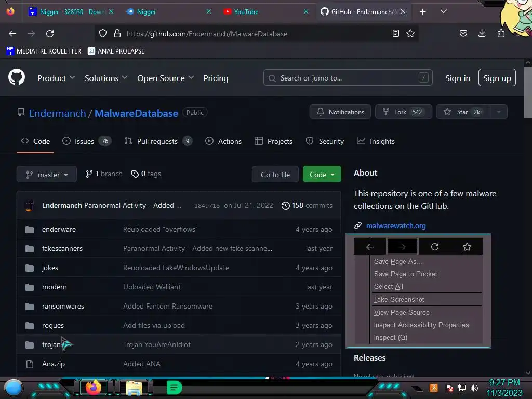This screenshot has width=532, height=399.
Task: Open the Security tab
Action: click(x=325, y=141)
